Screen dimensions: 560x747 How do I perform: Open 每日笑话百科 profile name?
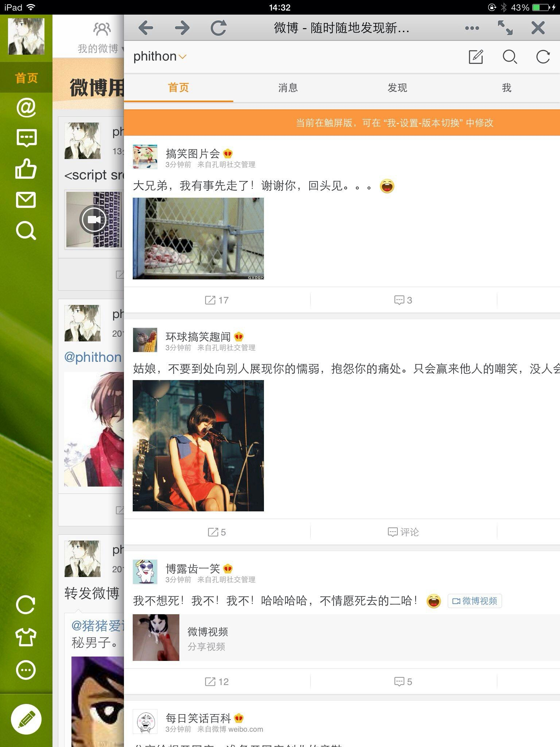point(198,718)
